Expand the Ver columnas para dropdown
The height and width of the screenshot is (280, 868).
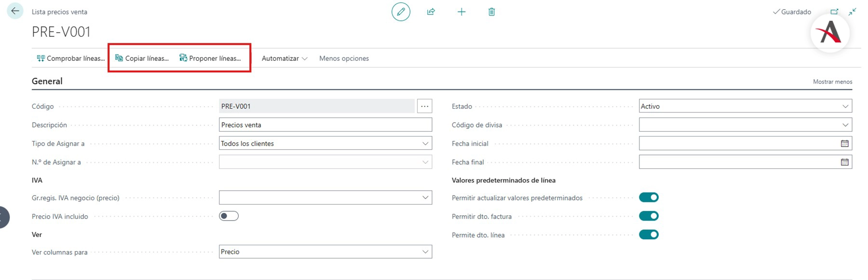[x=425, y=252]
